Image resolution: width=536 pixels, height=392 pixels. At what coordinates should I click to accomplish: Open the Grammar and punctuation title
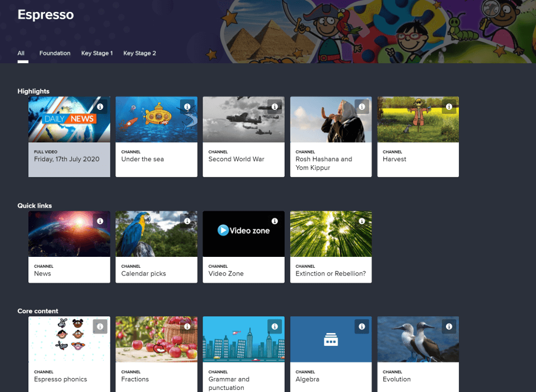click(229, 383)
